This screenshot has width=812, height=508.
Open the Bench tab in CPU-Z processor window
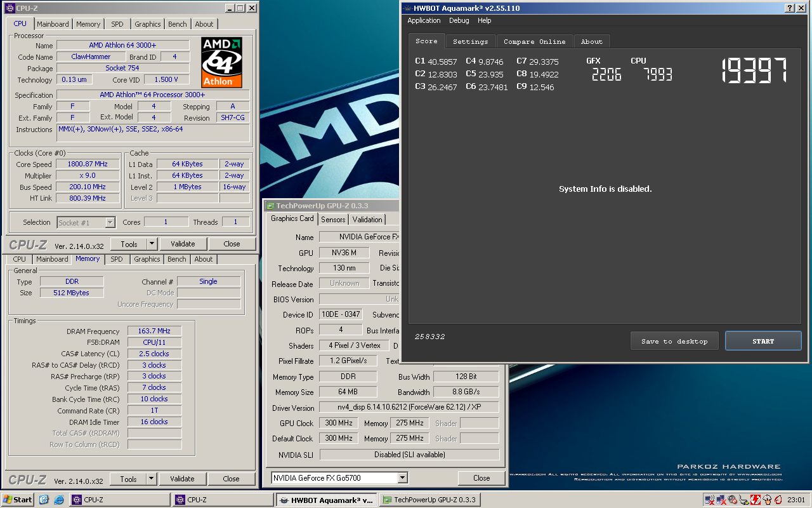coord(178,24)
